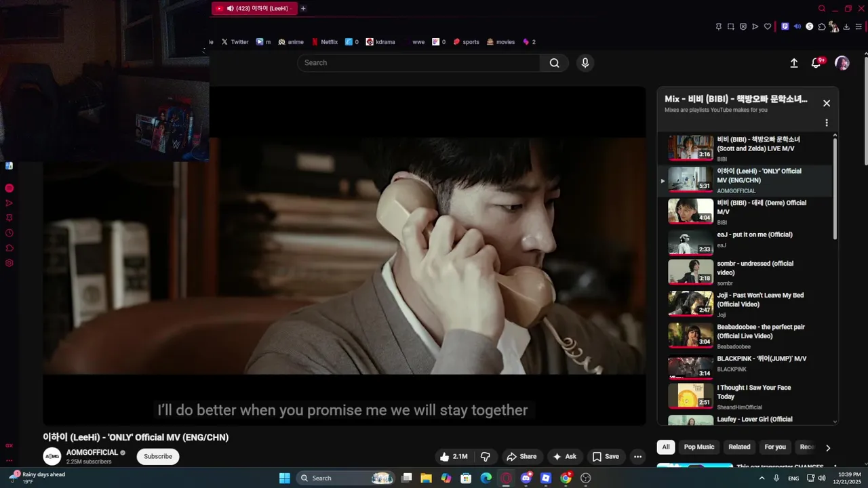The width and height of the screenshot is (868, 488).
Task: Like the video showing 2.1M likes
Action: (454, 457)
